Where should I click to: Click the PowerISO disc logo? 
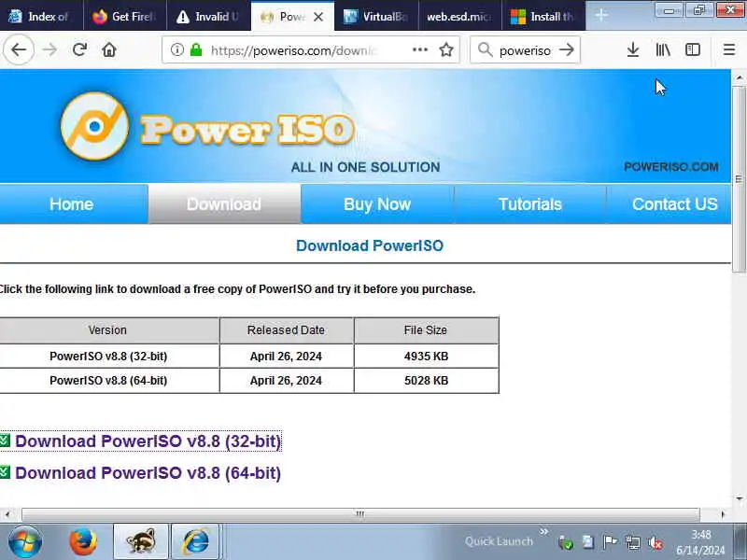tap(95, 126)
